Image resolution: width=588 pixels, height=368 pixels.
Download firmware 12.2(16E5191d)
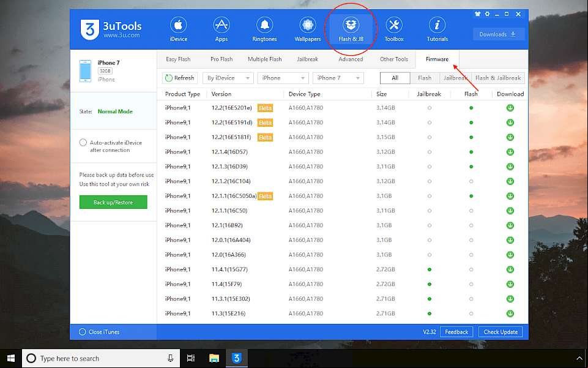point(510,122)
